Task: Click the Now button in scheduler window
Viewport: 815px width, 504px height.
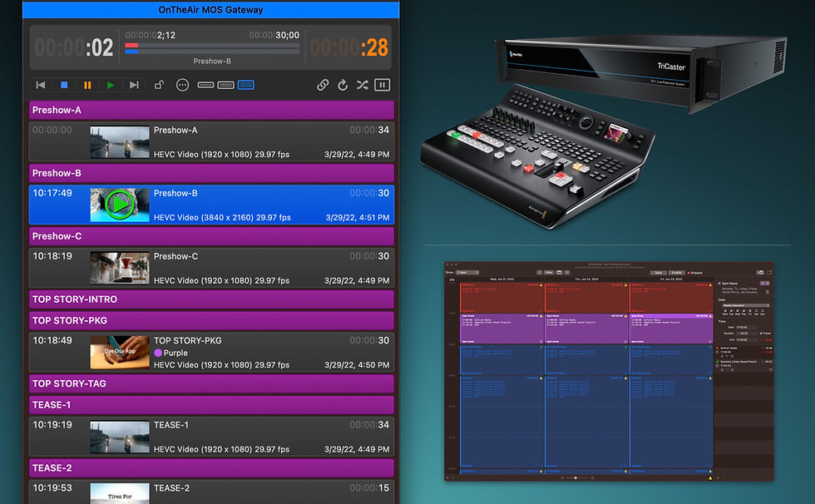Action: point(549,272)
